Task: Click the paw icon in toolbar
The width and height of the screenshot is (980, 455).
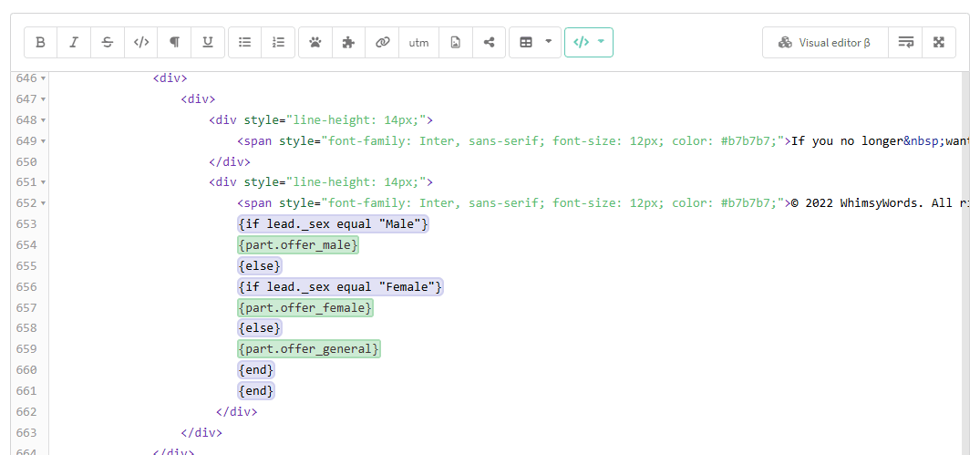Action: 315,43
